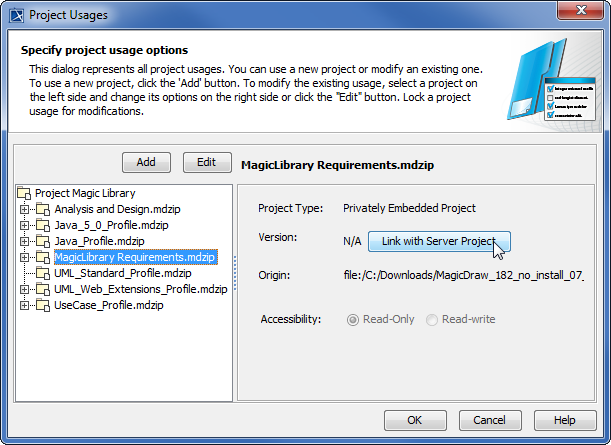Click the MagicDraw icon in title bar
The image size is (611, 445).
(17, 15)
